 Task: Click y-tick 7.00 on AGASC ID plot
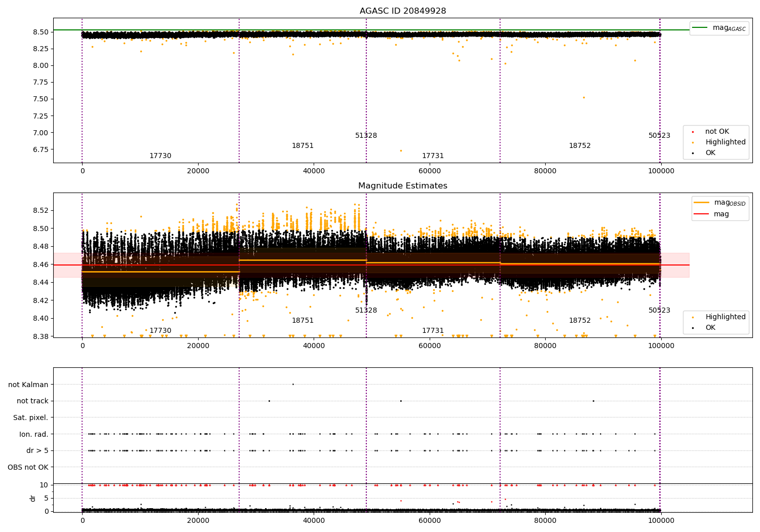pyautogui.click(x=40, y=133)
